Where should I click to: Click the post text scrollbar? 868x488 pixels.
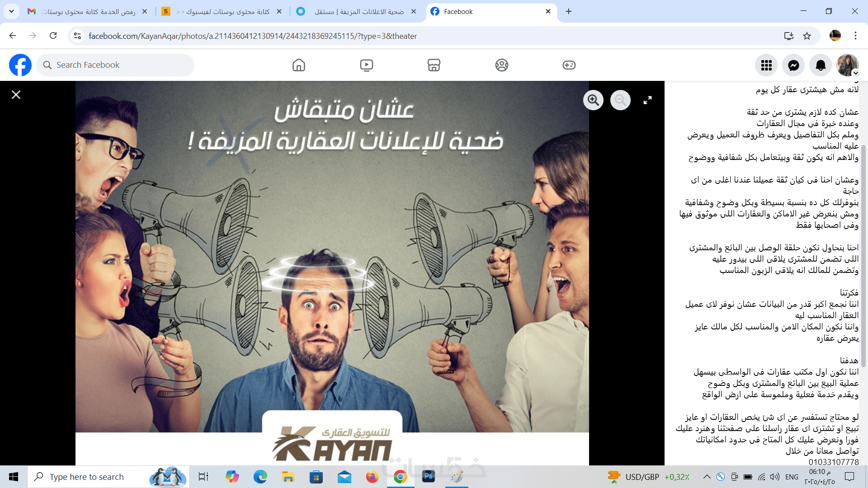tap(863, 255)
